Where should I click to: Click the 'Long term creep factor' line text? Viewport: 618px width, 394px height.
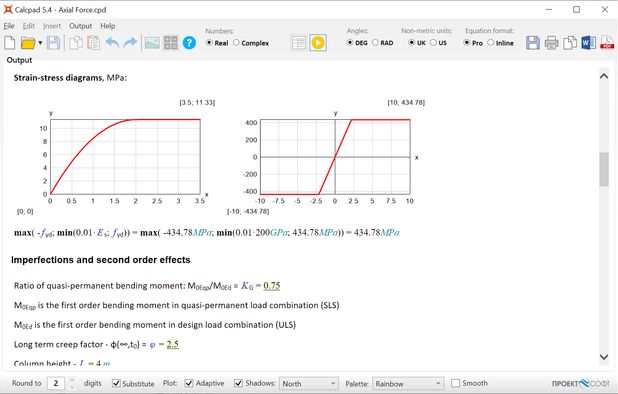pos(96,344)
